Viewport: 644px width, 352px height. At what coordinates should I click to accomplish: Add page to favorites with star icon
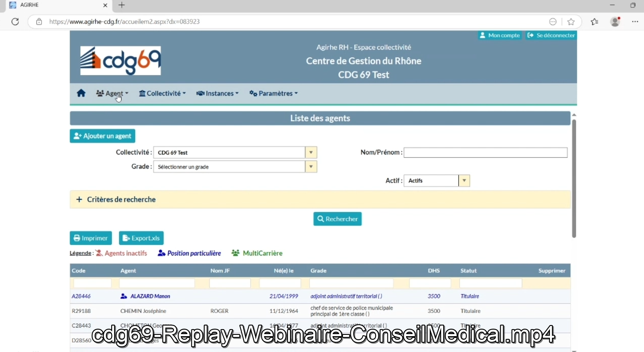571,22
